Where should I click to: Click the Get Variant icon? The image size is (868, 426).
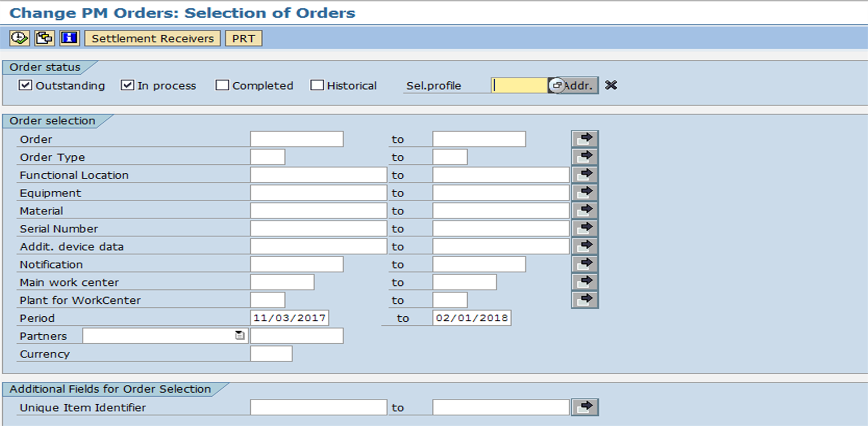[x=44, y=38]
